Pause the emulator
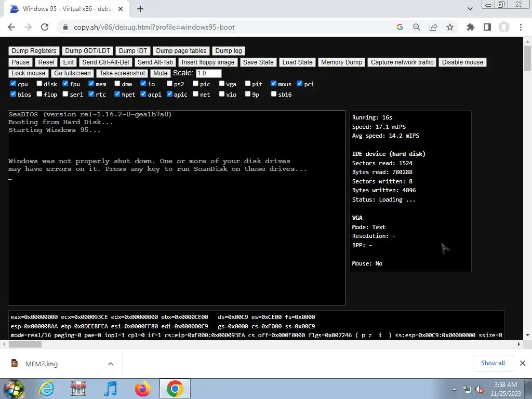 tap(21, 62)
